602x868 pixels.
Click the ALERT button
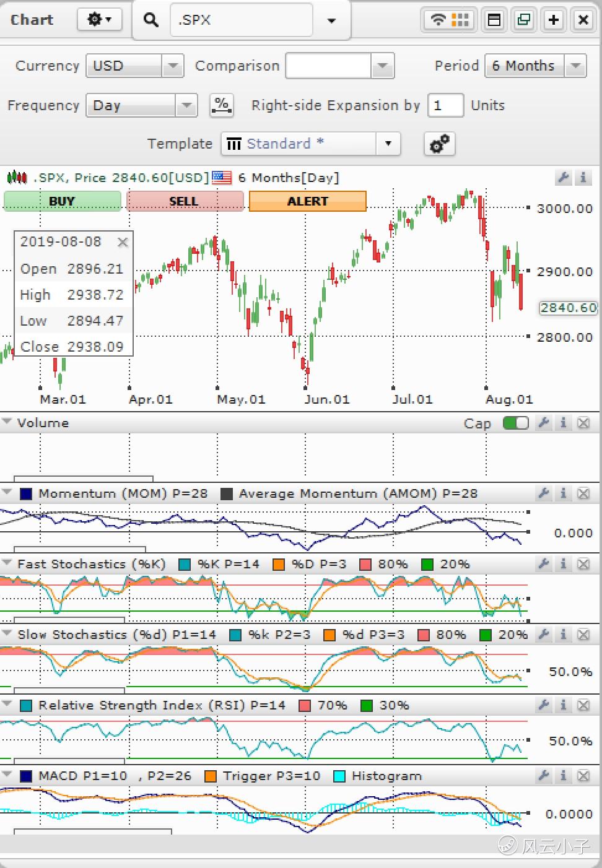click(x=308, y=201)
